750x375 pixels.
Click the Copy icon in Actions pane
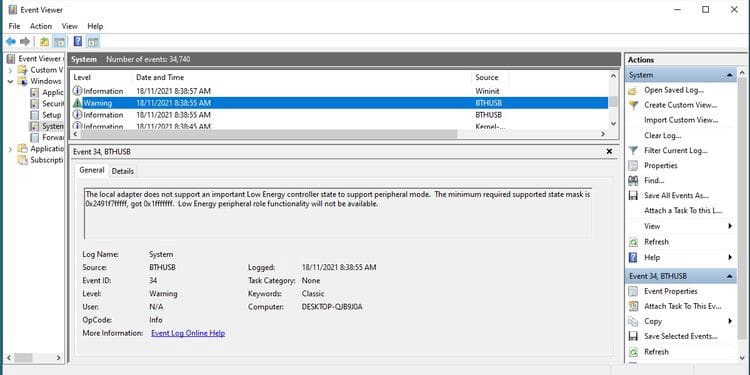(633, 321)
